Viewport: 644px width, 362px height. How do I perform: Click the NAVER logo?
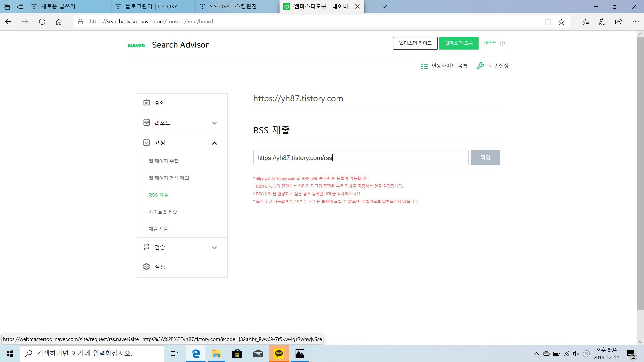pyautogui.click(x=137, y=46)
